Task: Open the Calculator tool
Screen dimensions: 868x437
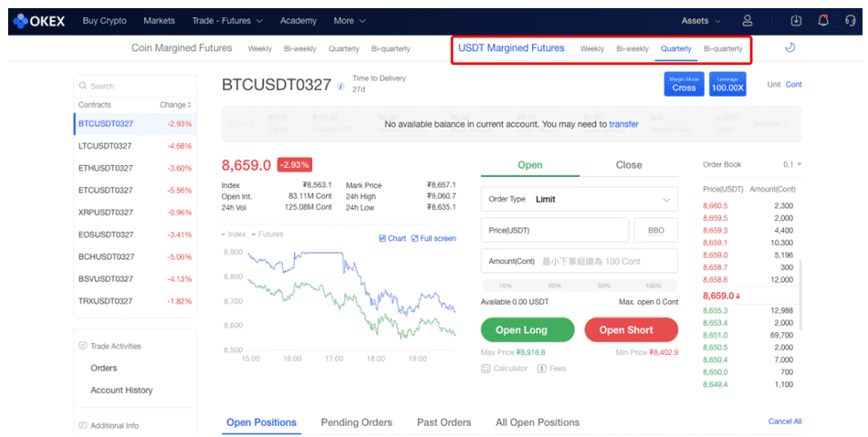Action: pyautogui.click(x=505, y=369)
